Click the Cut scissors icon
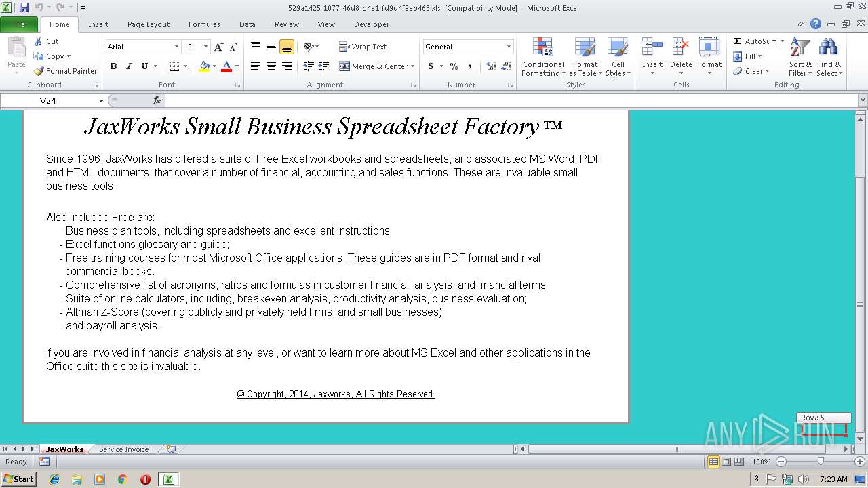The height and width of the screenshot is (488, 868). tap(39, 41)
